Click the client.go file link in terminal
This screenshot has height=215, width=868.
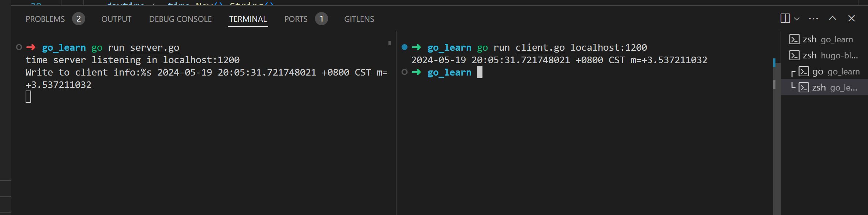coord(540,48)
